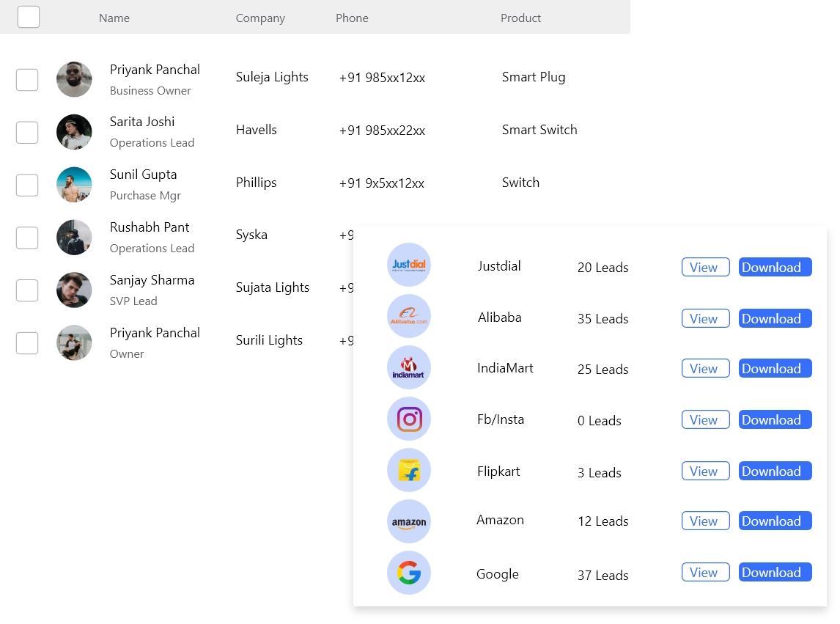Sort by the Name column header
Image resolution: width=840 pixels, height=624 pixels.
coord(114,18)
